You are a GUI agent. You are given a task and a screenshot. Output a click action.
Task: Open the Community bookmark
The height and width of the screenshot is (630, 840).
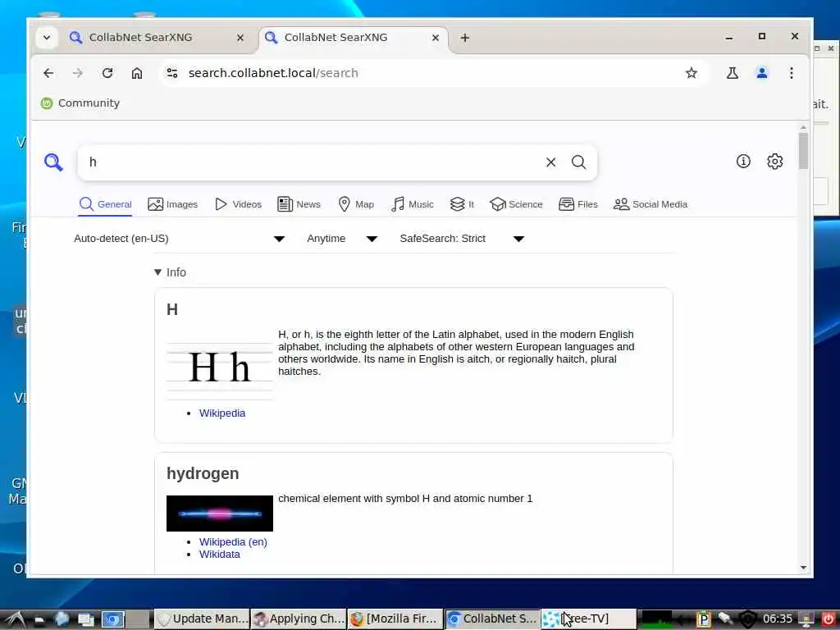point(80,103)
